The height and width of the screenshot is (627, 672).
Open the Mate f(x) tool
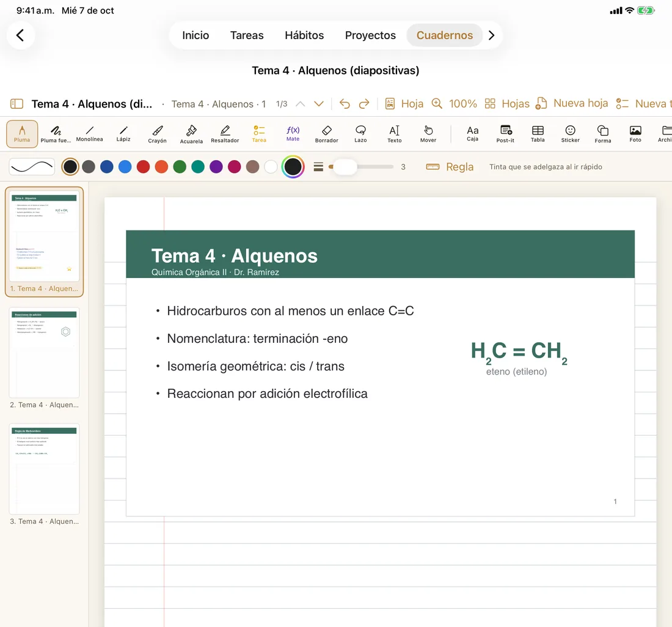tap(293, 134)
